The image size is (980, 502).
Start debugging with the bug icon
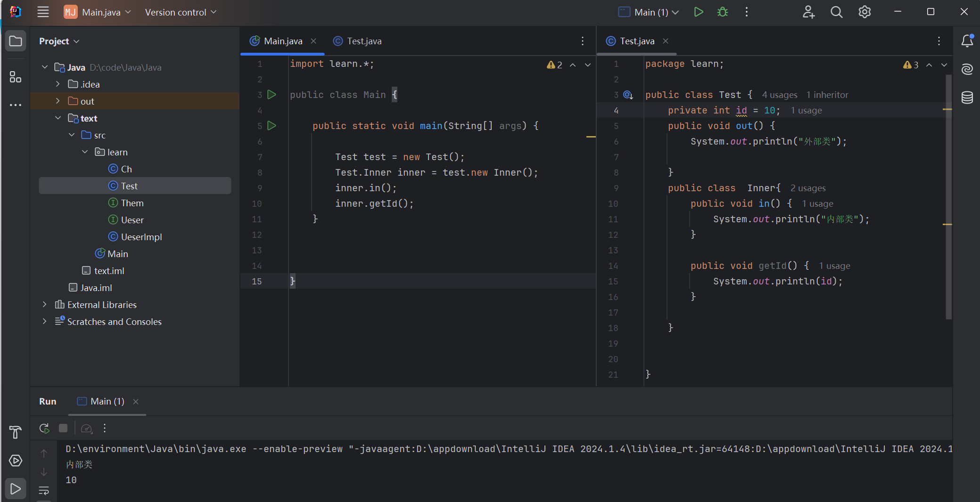723,12
